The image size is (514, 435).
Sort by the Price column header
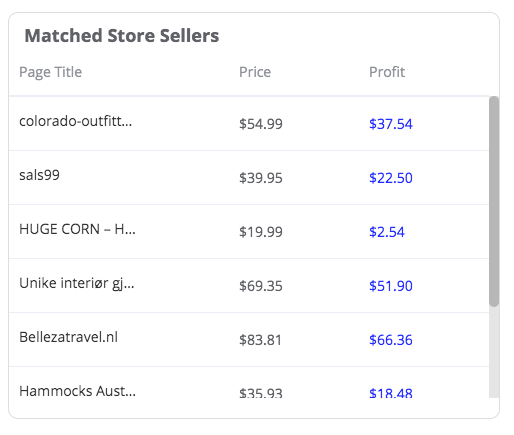tap(255, 72)
